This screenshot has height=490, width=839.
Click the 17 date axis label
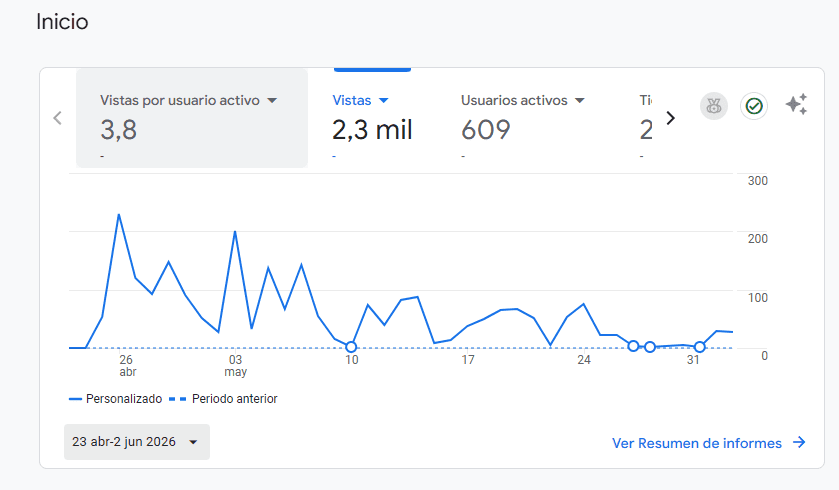tap(468, 360)
